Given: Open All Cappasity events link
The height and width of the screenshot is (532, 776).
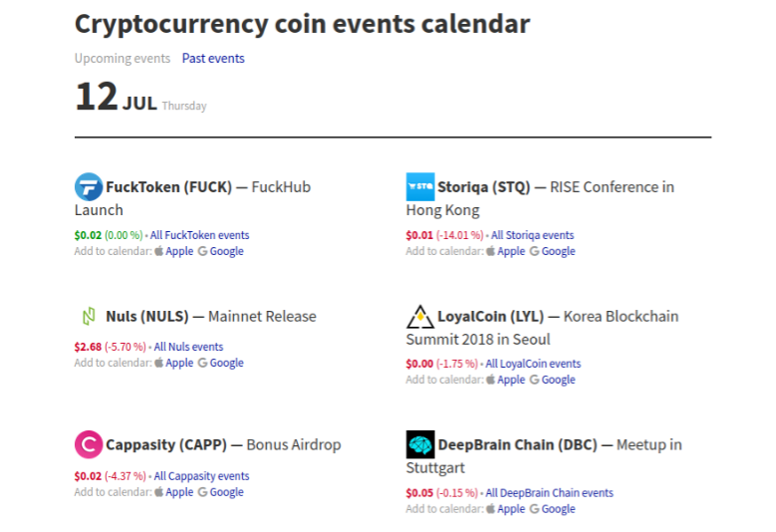Looking at the screenshot, I should [x=201, y=476].
